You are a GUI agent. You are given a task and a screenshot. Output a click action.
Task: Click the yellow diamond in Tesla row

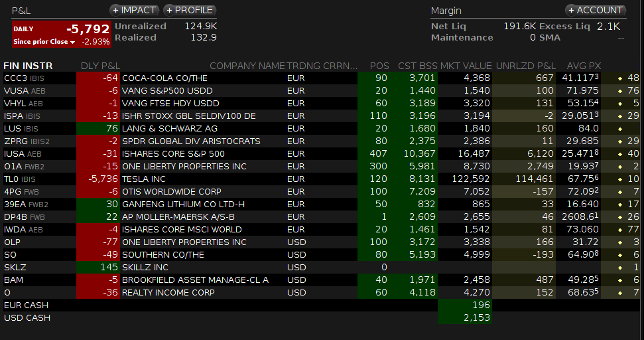click(x=619, y=179)
